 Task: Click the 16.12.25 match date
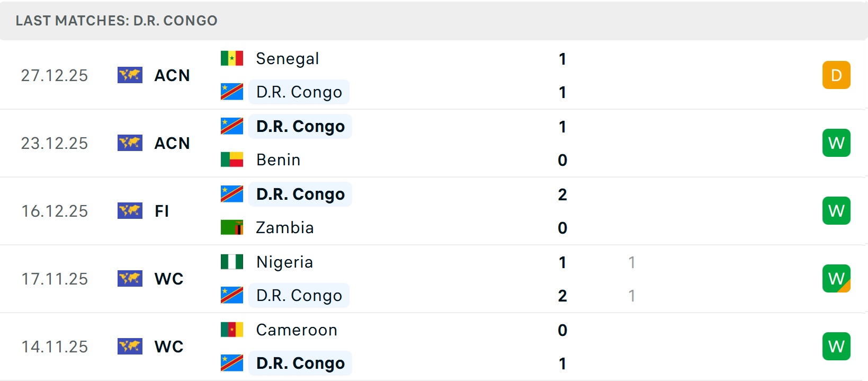click(55, 211)
